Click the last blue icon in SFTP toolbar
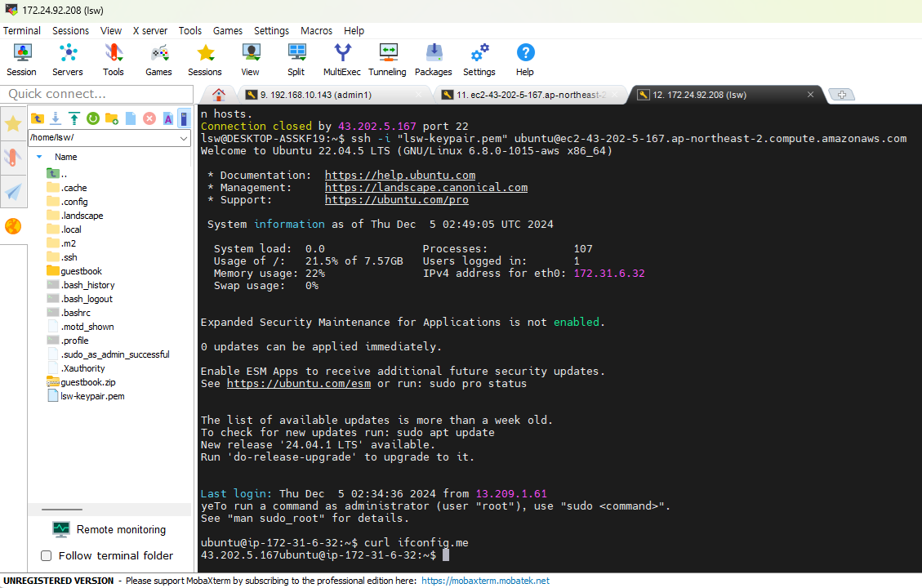922x588 pixels. [x=184, y=118]
